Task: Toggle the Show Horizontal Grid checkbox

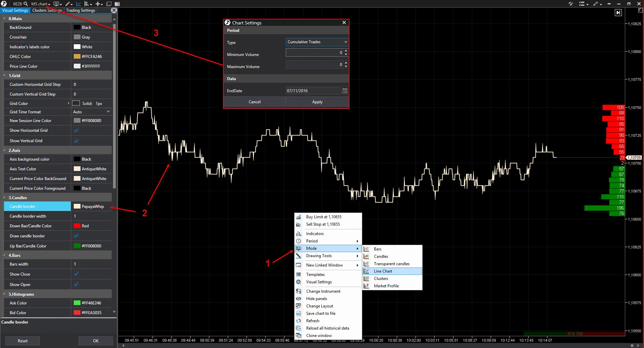Action: tap(76, 130)
